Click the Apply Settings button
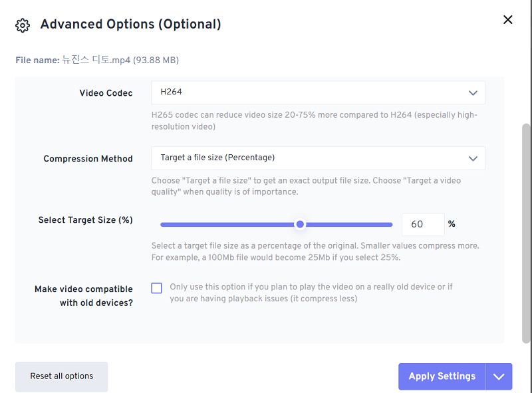 pos(442,376)
